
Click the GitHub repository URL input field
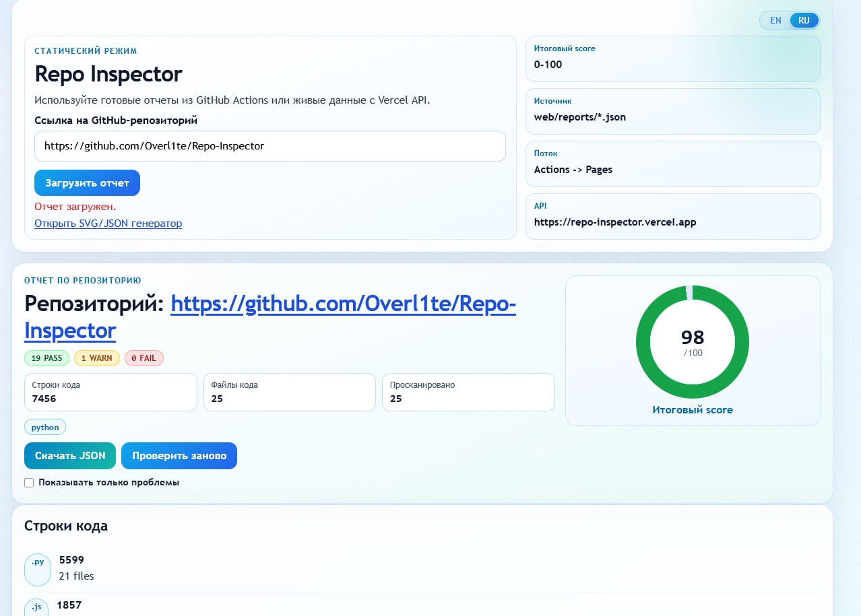point(269,146)
